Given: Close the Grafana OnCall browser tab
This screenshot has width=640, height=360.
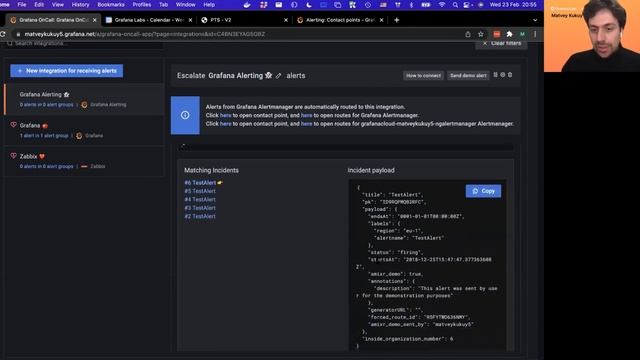Looking at the screenshot, I should coord(95,20).
